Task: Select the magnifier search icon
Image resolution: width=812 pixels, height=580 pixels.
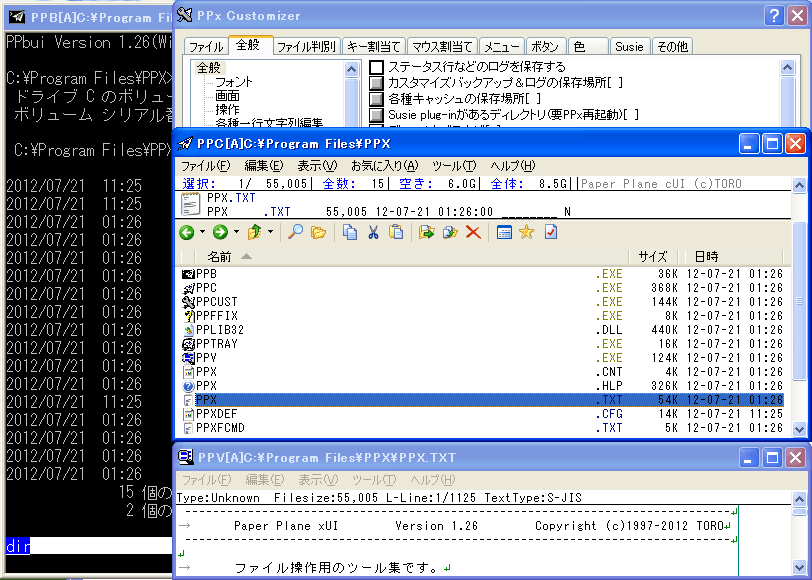Action: (x=295, y=231)
